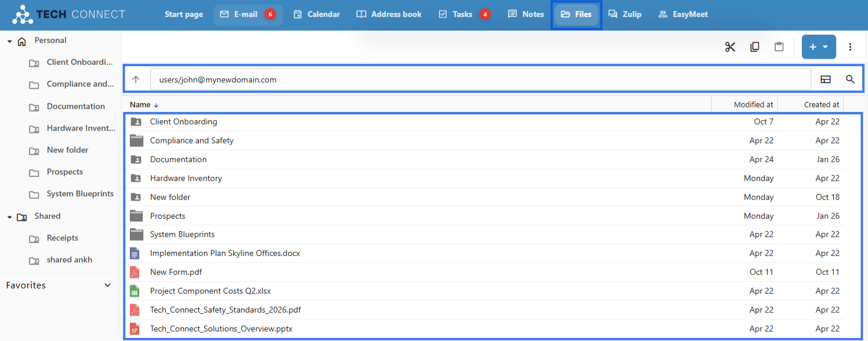Click the search magnifier icon

[x=850, y=79]
